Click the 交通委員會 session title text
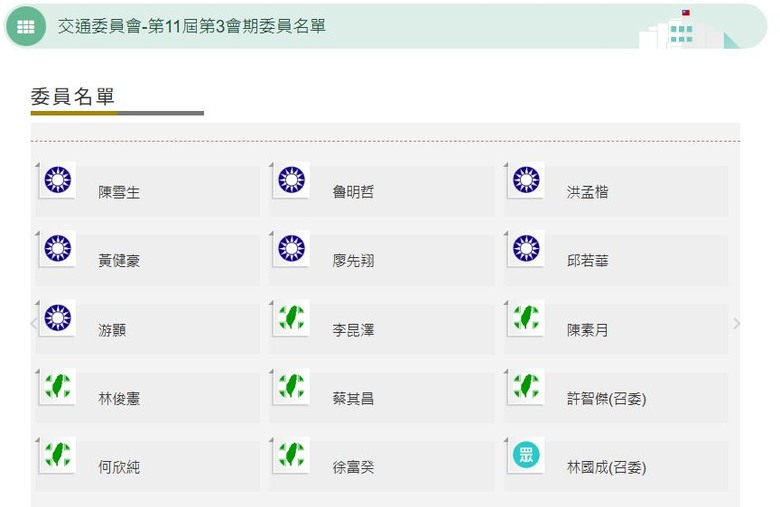Image resolution: width=780 pixels, height=507 pixels. [192, 26]
